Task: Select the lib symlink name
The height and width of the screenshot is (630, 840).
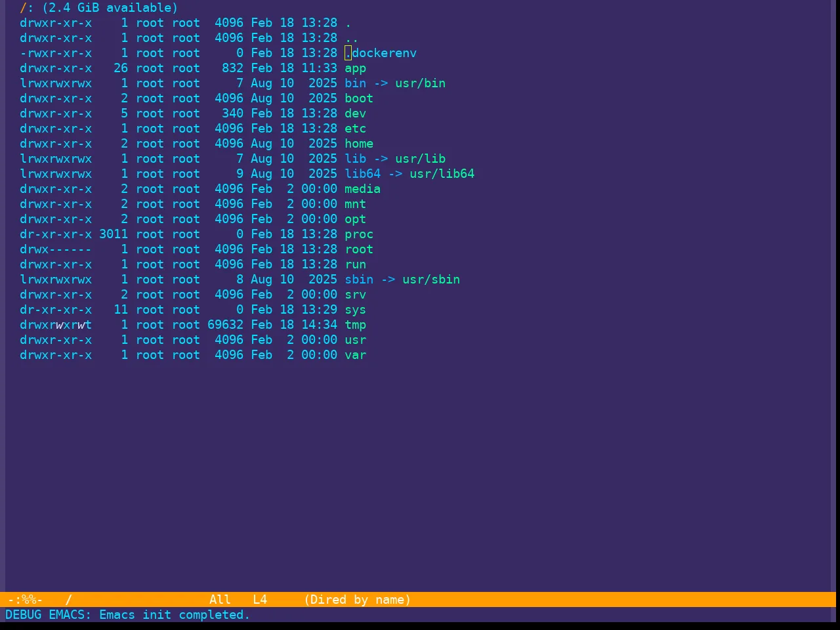Action: [x=356, y=159]
